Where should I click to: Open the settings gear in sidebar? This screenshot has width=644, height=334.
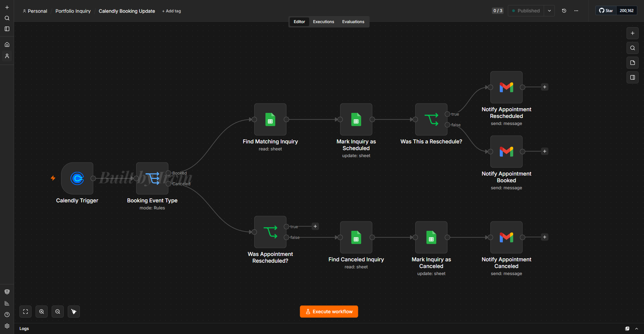tap(7, 326)
